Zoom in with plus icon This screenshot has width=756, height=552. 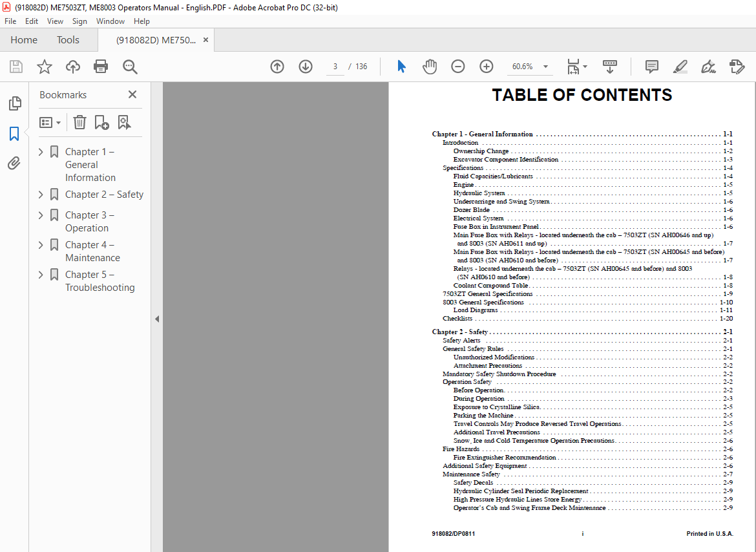(x=487, y=67)
